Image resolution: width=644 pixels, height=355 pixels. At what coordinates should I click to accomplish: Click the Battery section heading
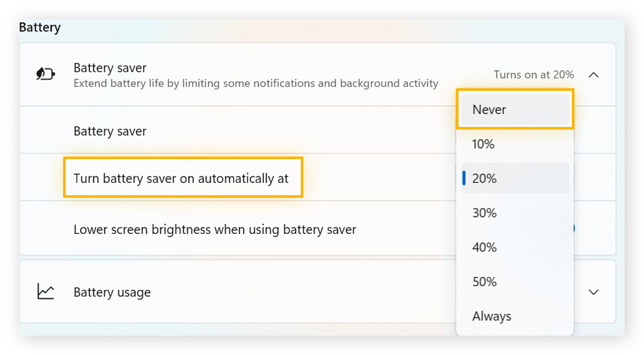point(40,28)
